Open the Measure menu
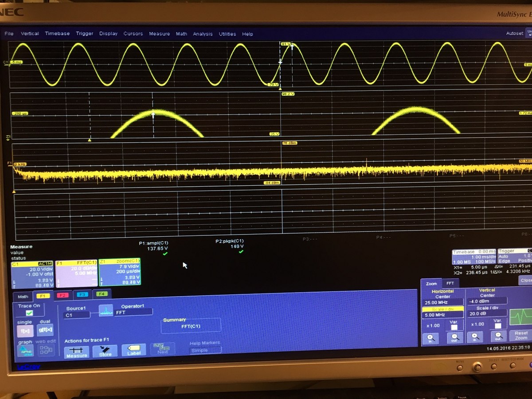The width and height of the screenshot is (532, 399). click(x=159, y=34)
